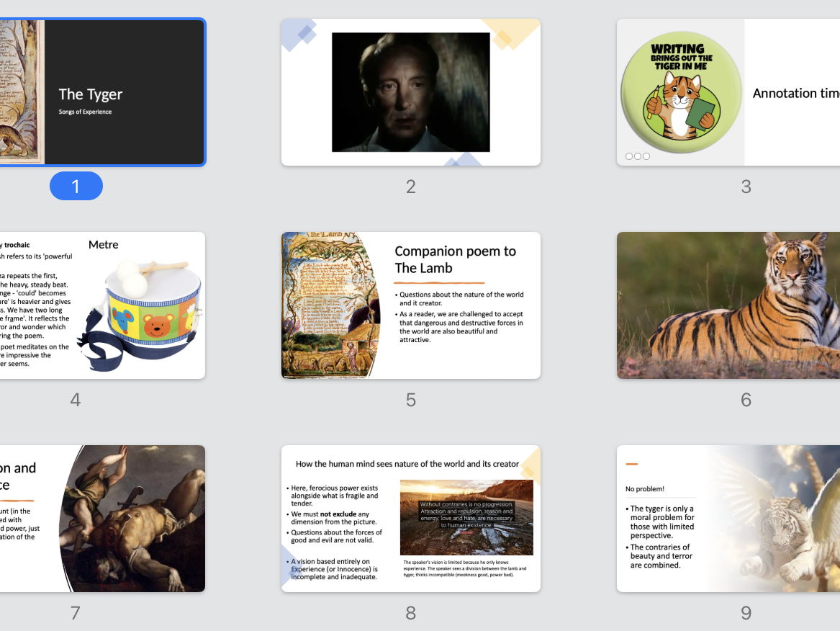Click the slide number 8 label
This screenshot has height=631, width=840.
tap(411, 613)
